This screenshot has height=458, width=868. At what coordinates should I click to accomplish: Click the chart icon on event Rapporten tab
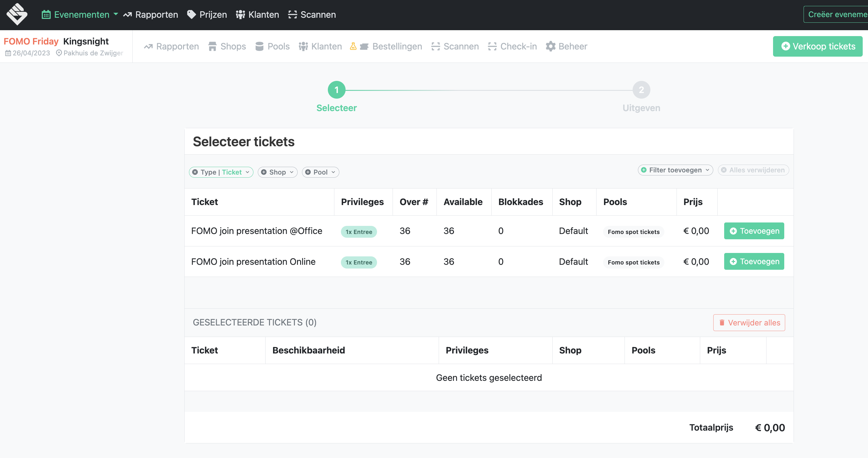click(x=148, y=46)
